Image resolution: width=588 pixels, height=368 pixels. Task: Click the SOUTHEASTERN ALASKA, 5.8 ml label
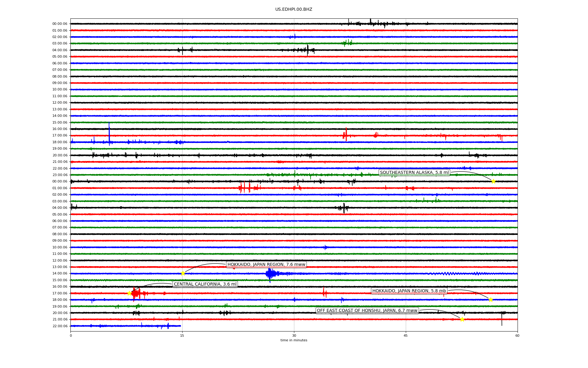pos(414,173)
